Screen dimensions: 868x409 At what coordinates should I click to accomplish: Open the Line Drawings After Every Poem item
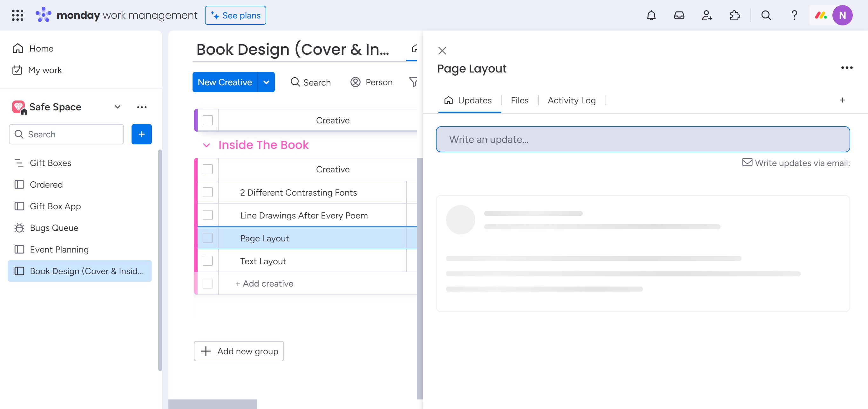(304, 215)
